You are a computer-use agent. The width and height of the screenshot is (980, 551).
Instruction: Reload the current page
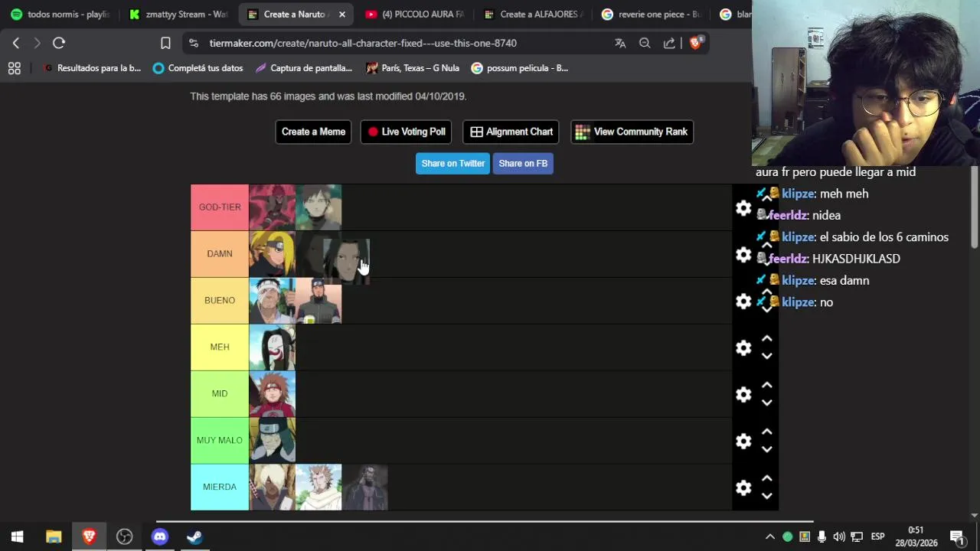[x=59, y=43]
